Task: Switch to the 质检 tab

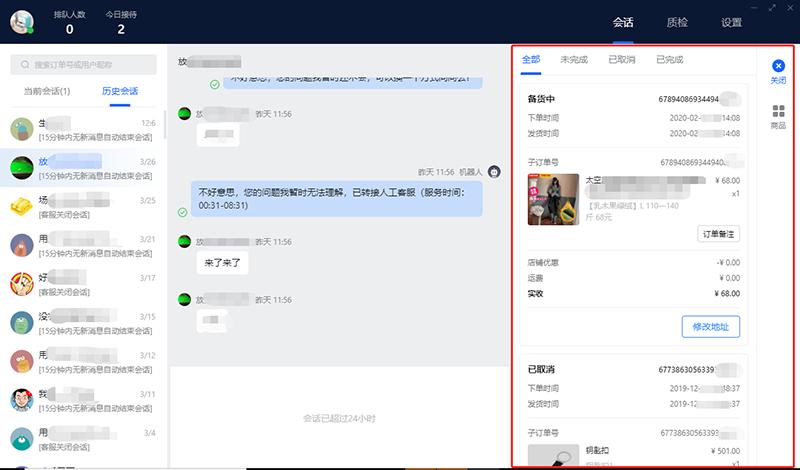Action: pyautogui.click(x=677, y=22)
